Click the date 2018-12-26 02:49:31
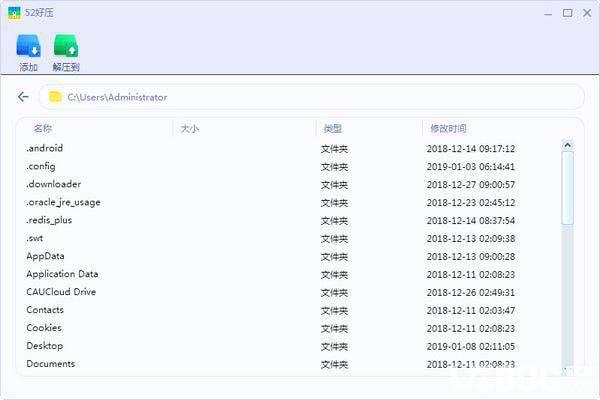The height and width of the screenshot is (400, 600). tap(471, 292)
